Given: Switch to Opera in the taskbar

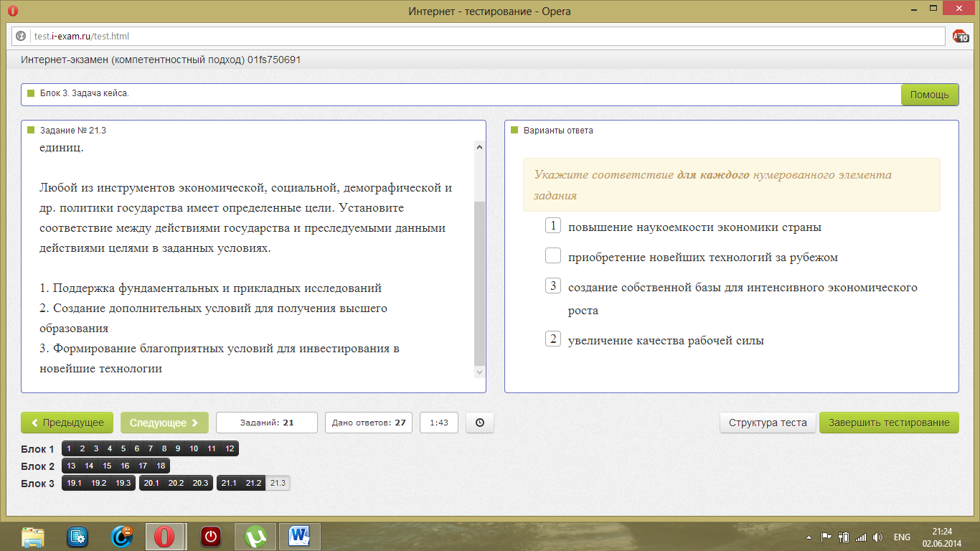Looking at the screenshot, I should 164,537.
